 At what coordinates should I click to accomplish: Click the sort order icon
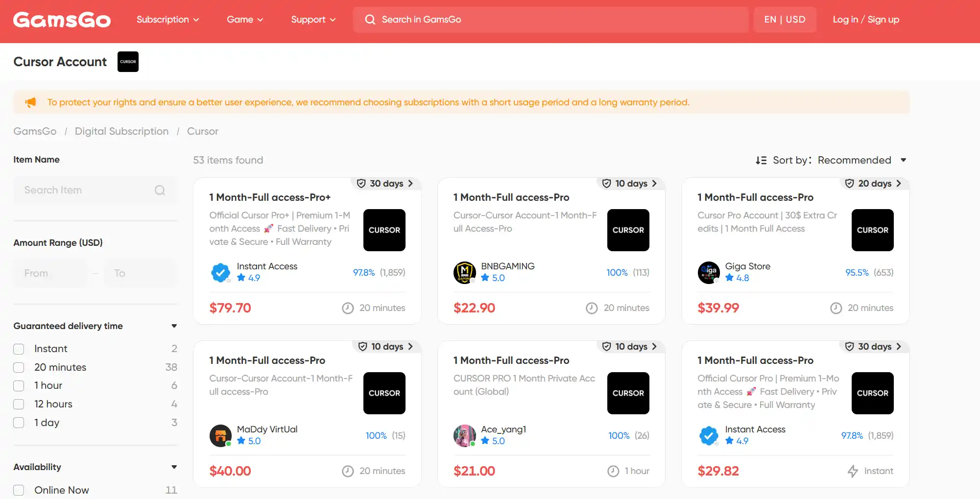point(761,160)
